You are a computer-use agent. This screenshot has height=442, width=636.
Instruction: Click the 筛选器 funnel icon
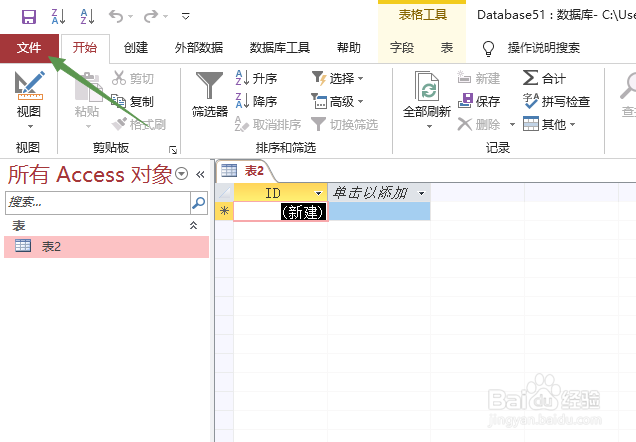coord(209,86)
